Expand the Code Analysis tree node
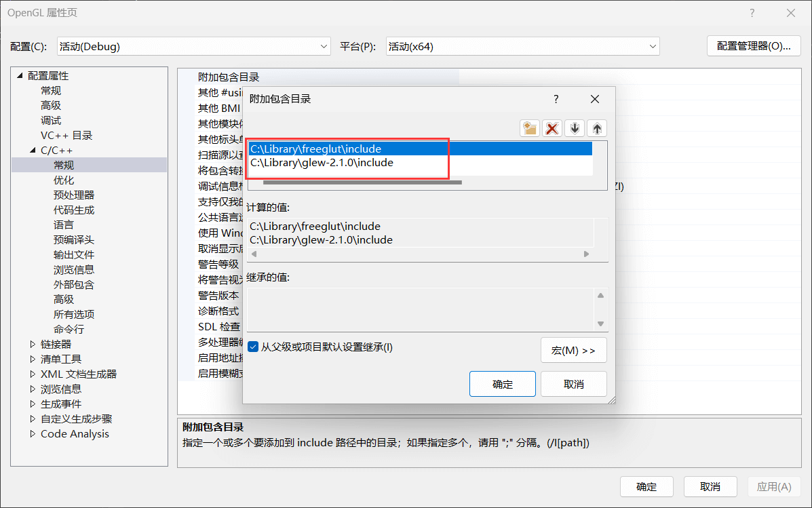Screen dimensions: 812x508 point(33,433)
